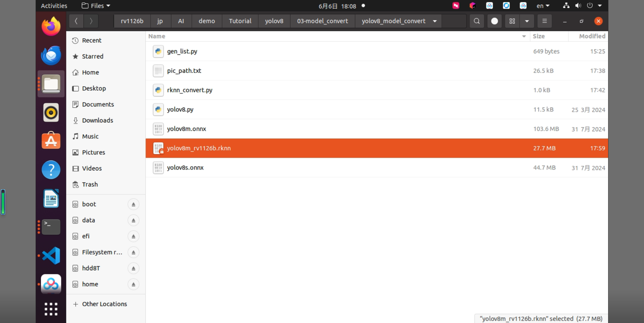Sort files by the Size column
644x323 pixels.
click(x=539, y=36)
